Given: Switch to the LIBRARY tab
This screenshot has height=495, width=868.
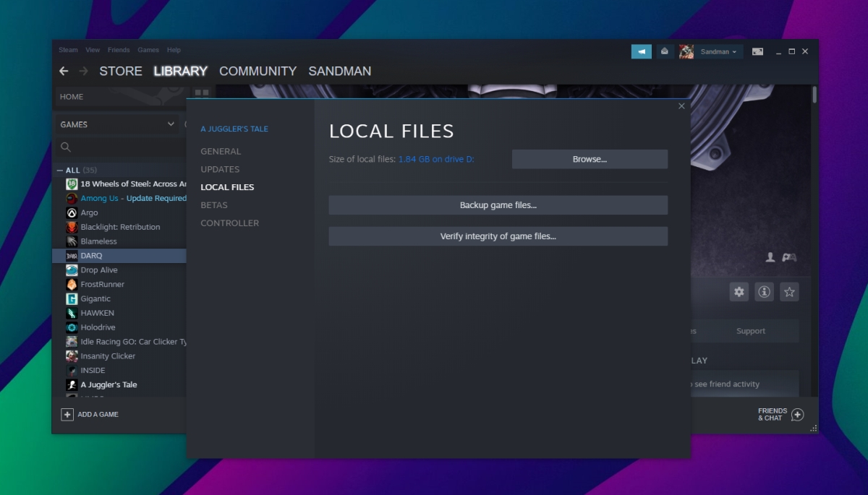Looking at the screenshot, I should [180, 71].
